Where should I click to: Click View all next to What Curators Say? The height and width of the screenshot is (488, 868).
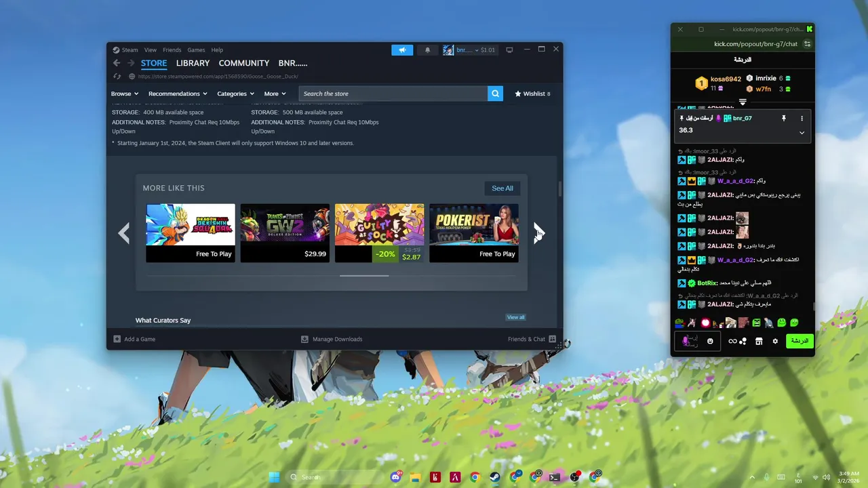515,317
